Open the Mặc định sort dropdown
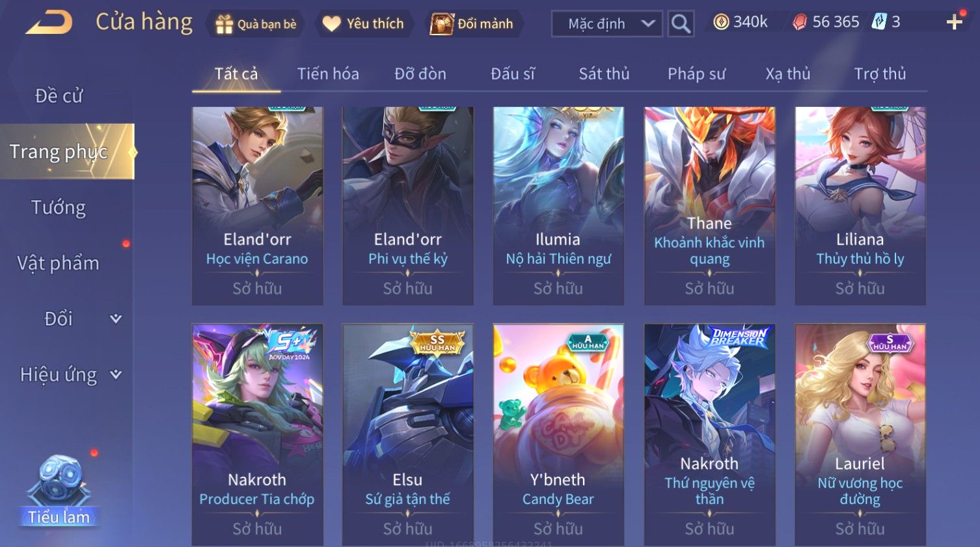Screen dimensions: 980x547 (606, 23)
